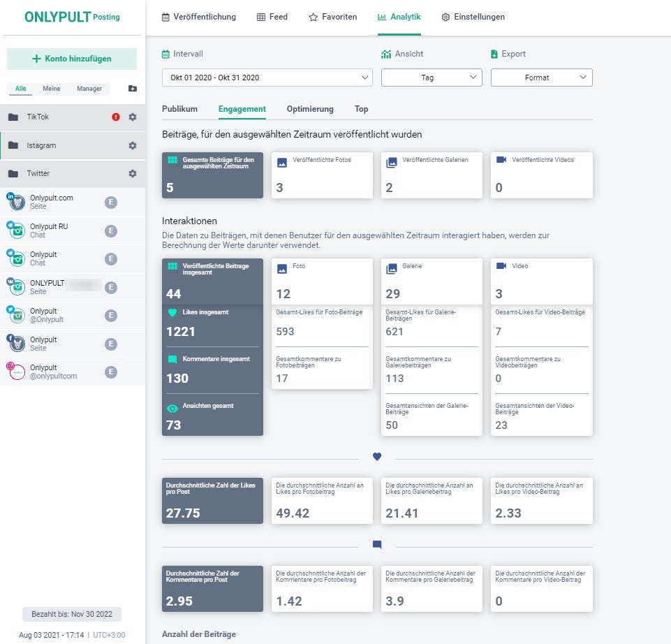Open the Favoriten tab
The image size is (671, 644).
(x=333, y=17)
